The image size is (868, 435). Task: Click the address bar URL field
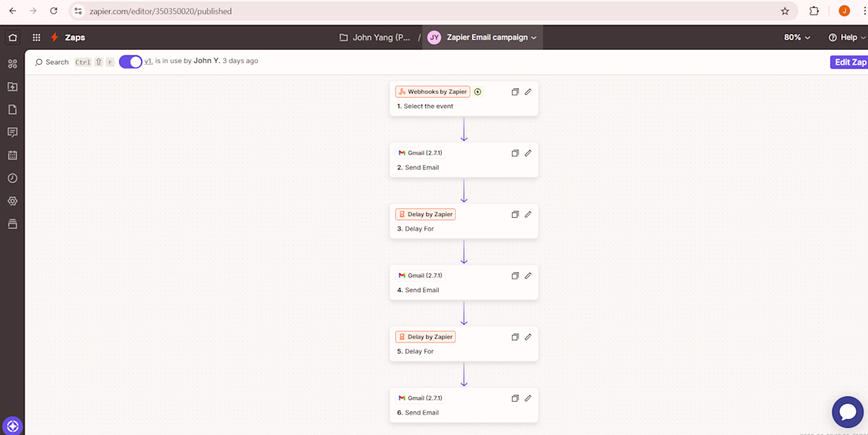pyautogui.click(x=433, y=11)
